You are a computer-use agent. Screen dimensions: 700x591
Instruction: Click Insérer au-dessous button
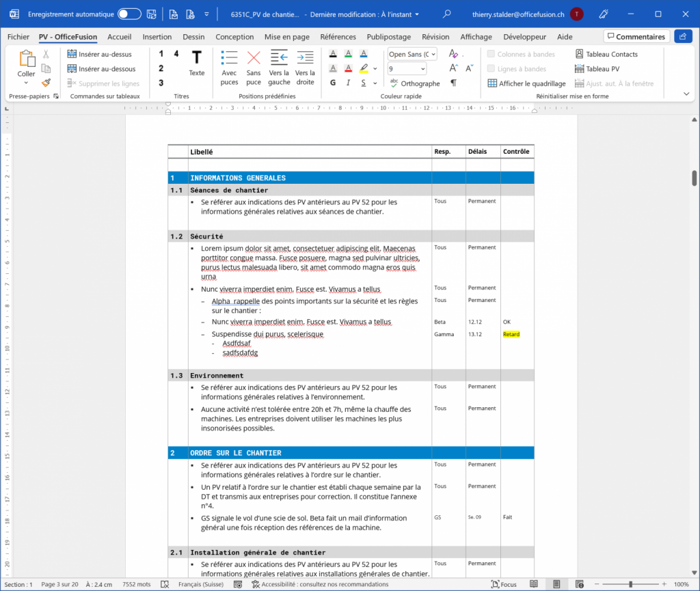[101, 69]
